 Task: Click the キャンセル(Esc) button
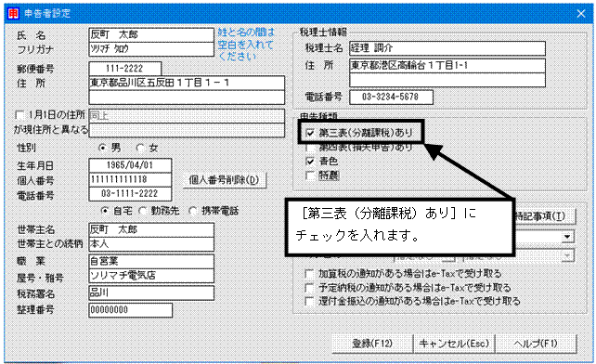point(454,344)
